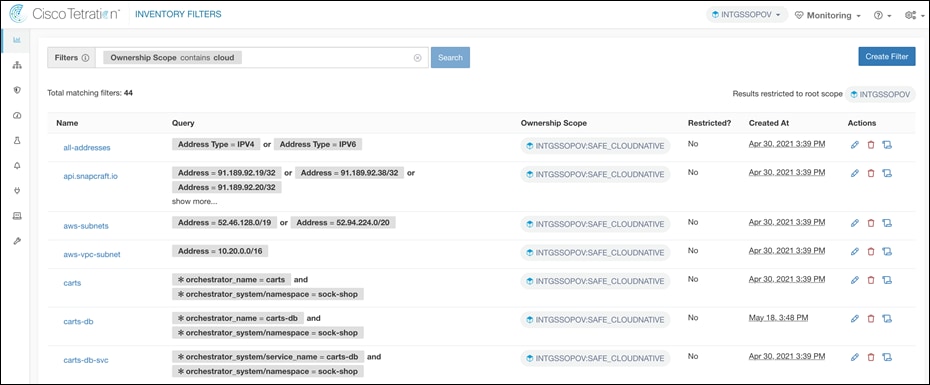Open the connectors plug sidebar icon
This screenshot has width=930, height=385.
tap(17, 190)
